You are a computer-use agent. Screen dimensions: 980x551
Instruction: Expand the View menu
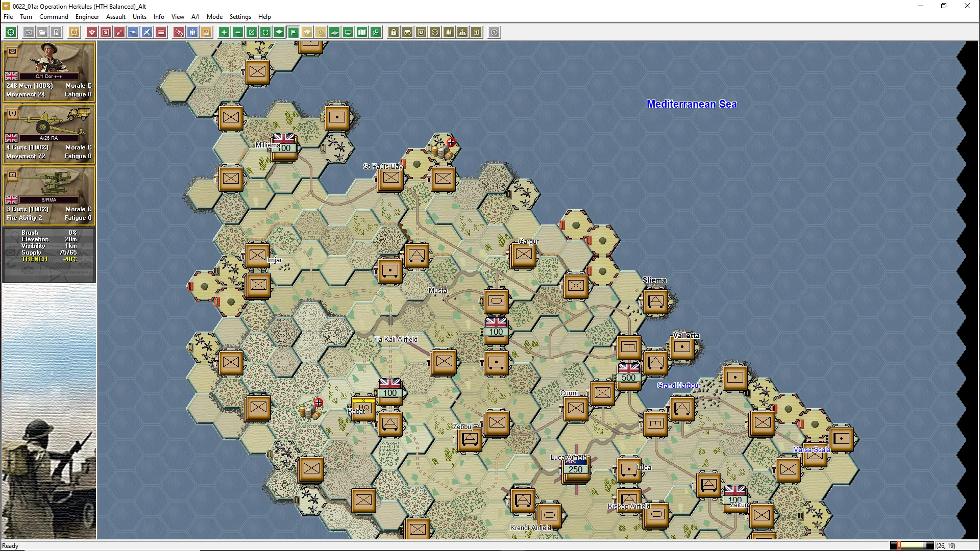pyautogui.click(x=178, y=16)
